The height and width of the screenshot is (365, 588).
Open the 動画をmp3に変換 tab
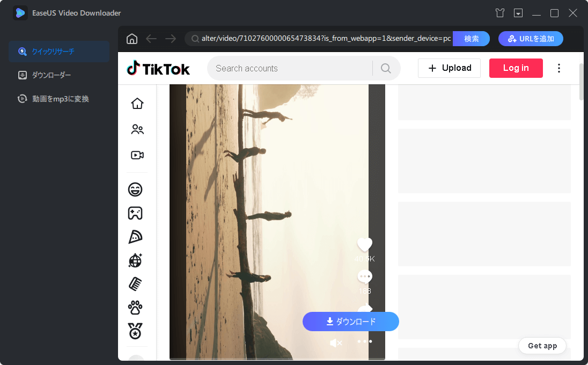click(59, 99)
